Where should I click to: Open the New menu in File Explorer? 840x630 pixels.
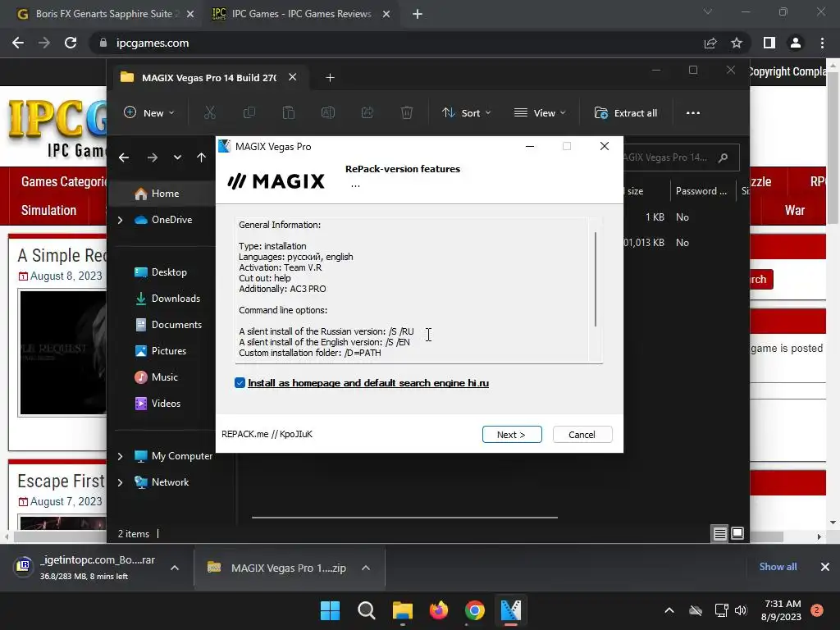tap(149, 113)
